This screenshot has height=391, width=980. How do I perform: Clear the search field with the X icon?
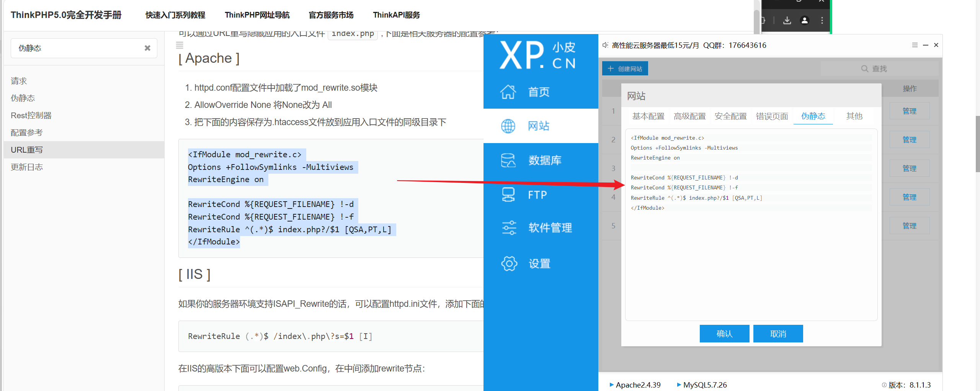(x=147, y=48)
